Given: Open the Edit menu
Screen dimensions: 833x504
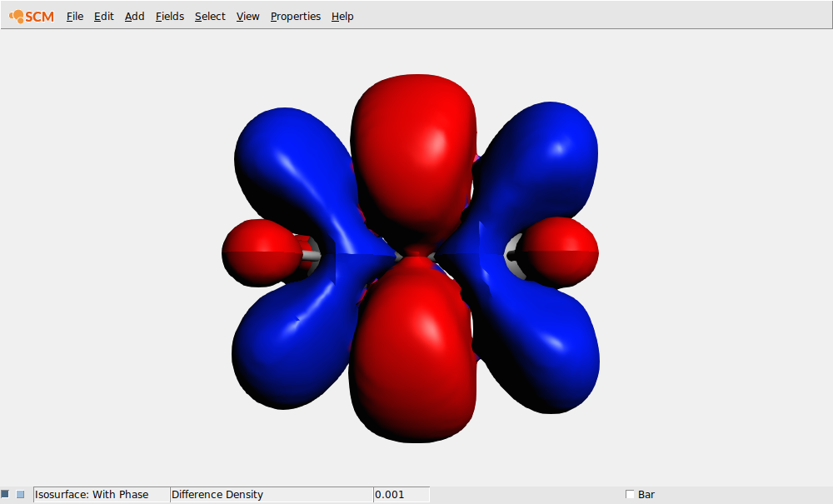Looking at the screenshot, I should pyautogui.click(x=103, y=16).
